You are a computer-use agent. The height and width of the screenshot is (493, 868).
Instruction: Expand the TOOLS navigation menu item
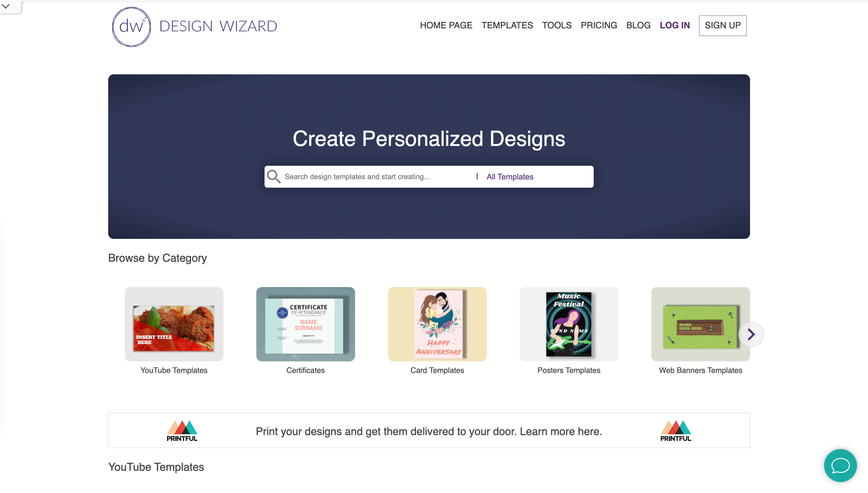pyautogui.click(x=556, y=26)
